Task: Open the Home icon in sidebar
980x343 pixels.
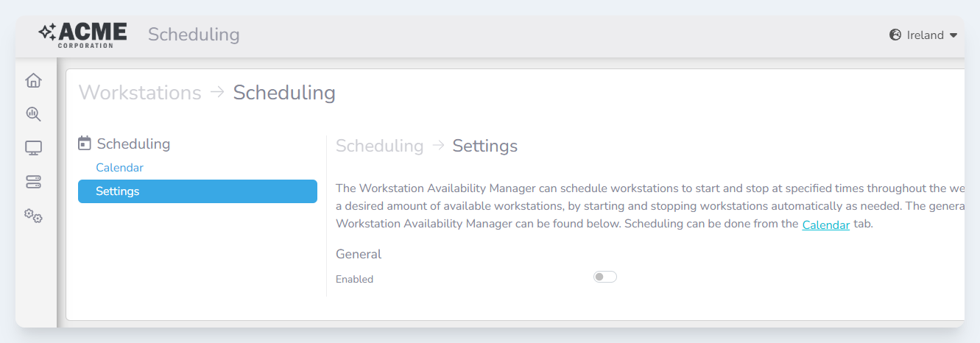Action: [33, 80]
